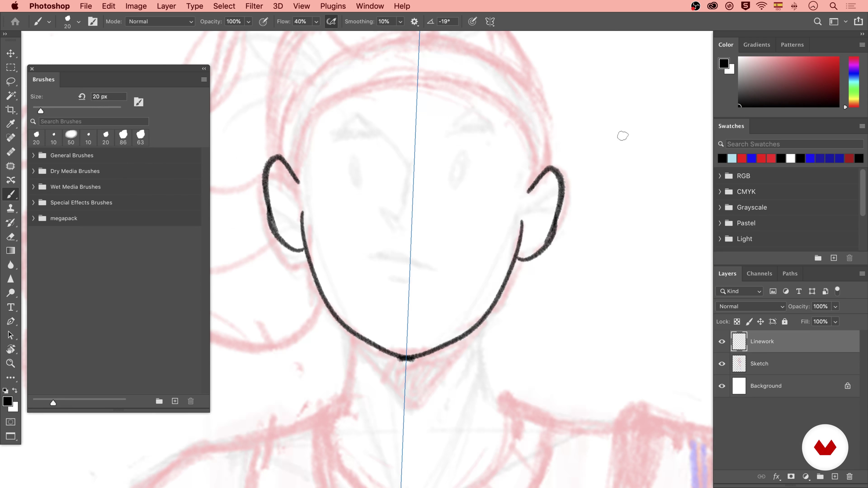
Task: Add a layer style with fx icon
Action: pyautogui.click(x=777, y=476)
